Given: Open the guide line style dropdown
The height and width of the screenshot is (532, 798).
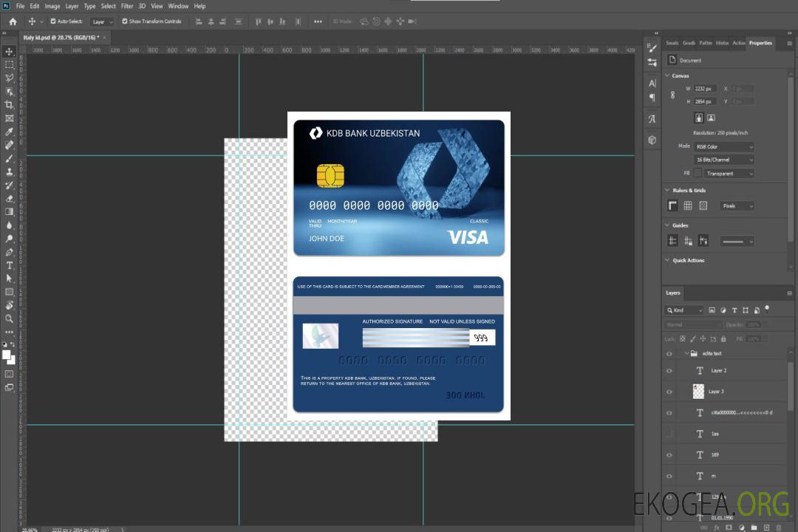Looking at the screenshot, I should pyautogui.click(x=737, y=242).
